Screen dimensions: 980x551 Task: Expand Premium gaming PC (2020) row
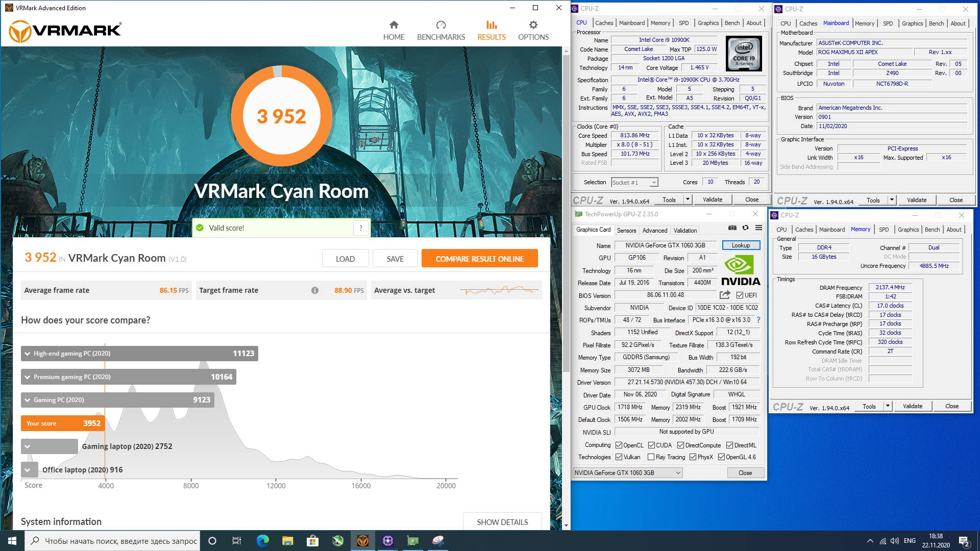[129, 377]
